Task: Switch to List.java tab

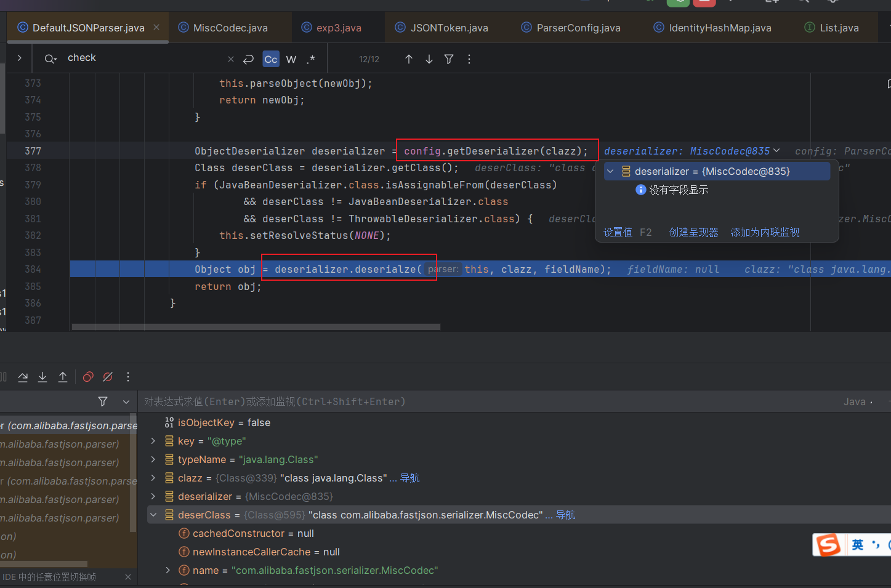Action: pos(832,28)
